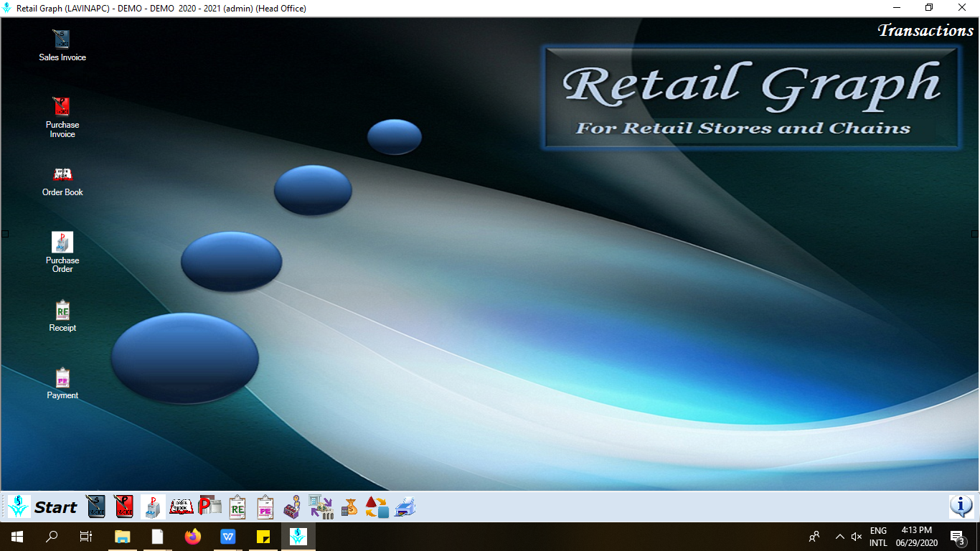The width and height of the screenshot is (980, 551).
Task: Open the Receipt desktop shortcut
Action: click(62, 316)
